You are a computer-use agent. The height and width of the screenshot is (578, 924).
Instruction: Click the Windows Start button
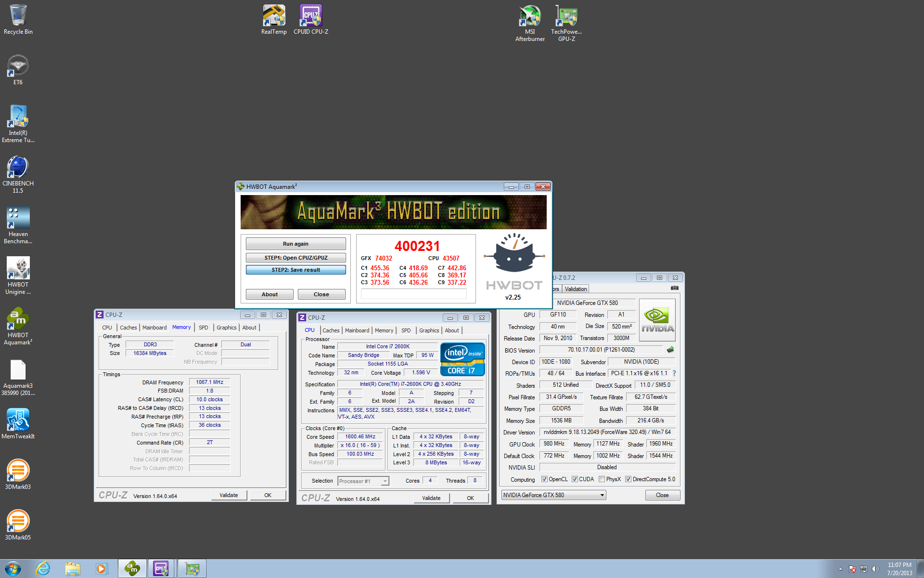coord(13,569)
